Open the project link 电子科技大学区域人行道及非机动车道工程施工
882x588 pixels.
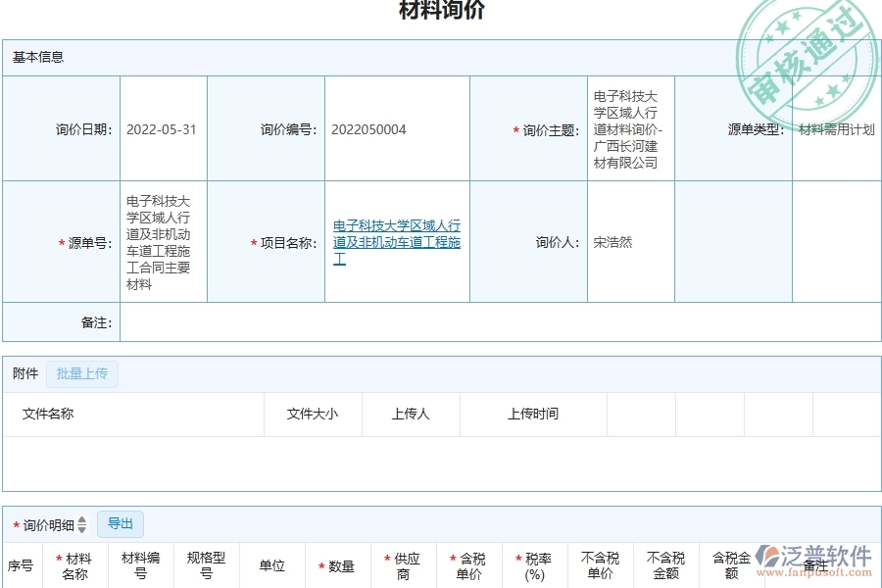[x=397, y=242]
